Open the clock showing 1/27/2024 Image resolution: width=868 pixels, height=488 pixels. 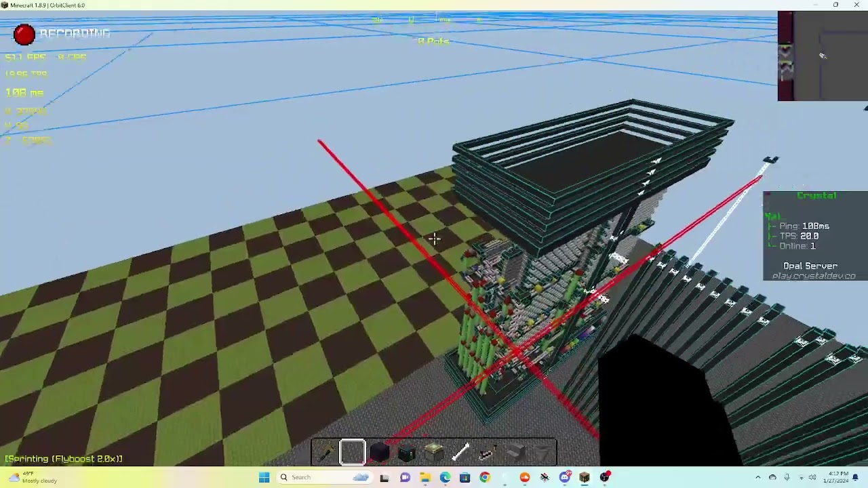(835, 477)
